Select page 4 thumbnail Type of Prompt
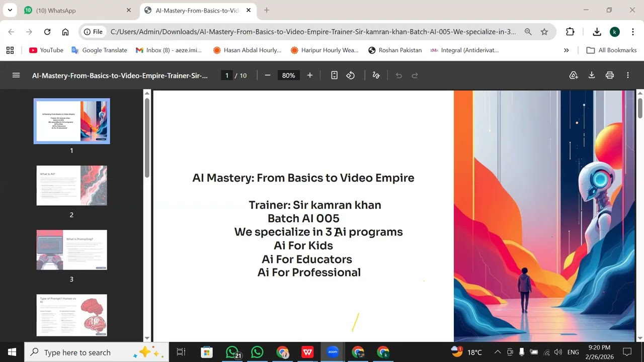644x362 pixels. [71, 315]
